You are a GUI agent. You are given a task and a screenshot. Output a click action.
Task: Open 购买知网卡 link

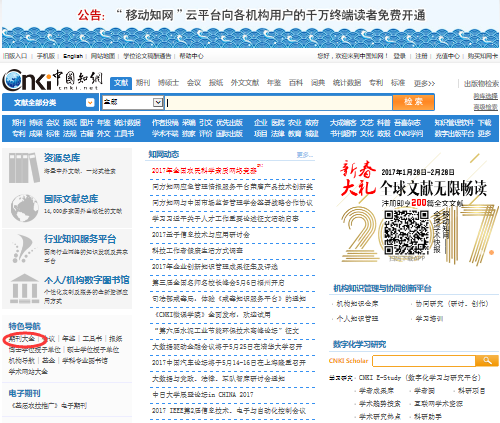[483, 56]
